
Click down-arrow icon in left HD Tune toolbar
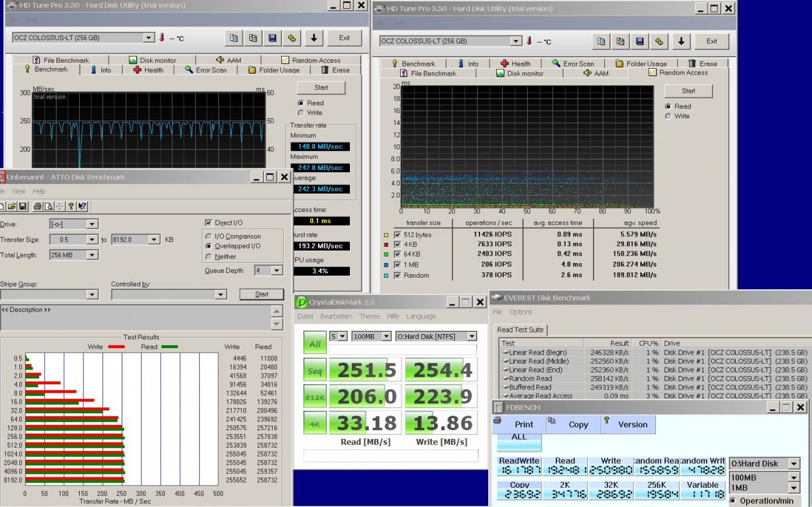point(314,38)
